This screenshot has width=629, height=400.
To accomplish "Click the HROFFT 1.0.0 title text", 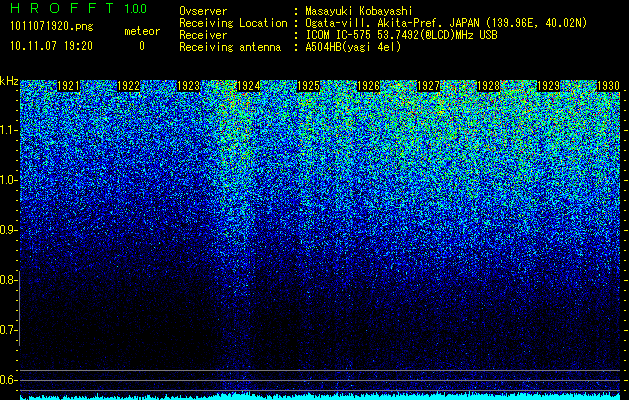I will pos(78,8).
